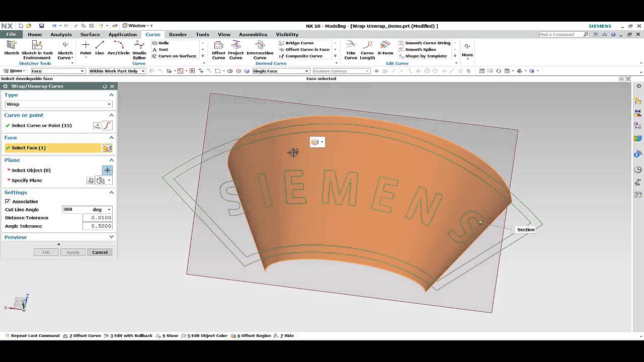Switch to the Analysis tab

[61, 34]
